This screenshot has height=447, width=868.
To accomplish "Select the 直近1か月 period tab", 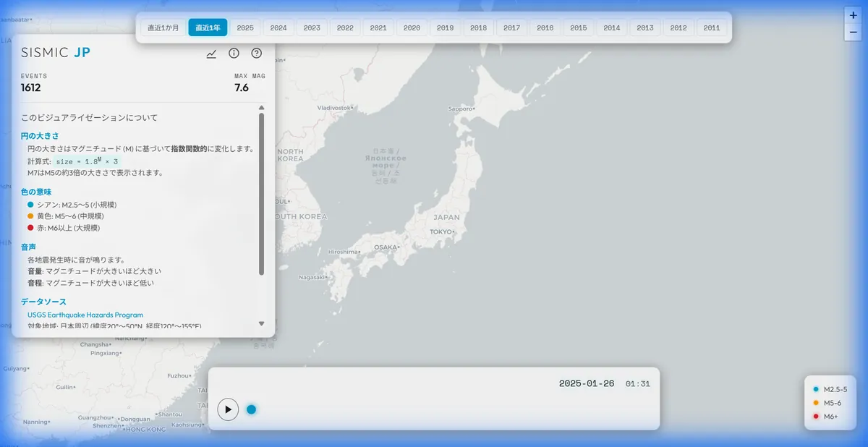I will point(163,27).
